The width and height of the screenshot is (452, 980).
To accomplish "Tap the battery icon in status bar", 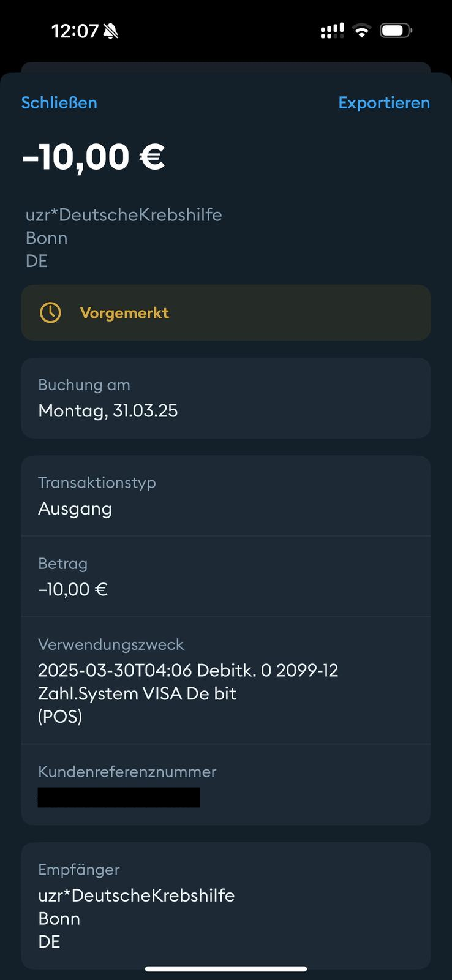I will [396, 31].
